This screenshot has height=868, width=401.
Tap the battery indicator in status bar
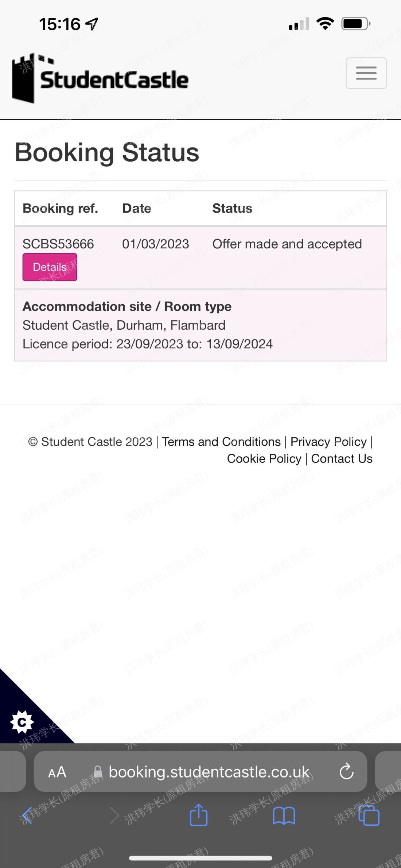(355, 24)
